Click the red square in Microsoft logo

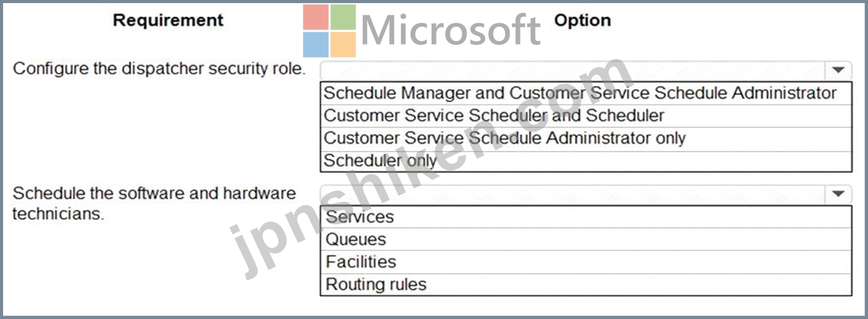pyautogui.click(x=316, y=17)
